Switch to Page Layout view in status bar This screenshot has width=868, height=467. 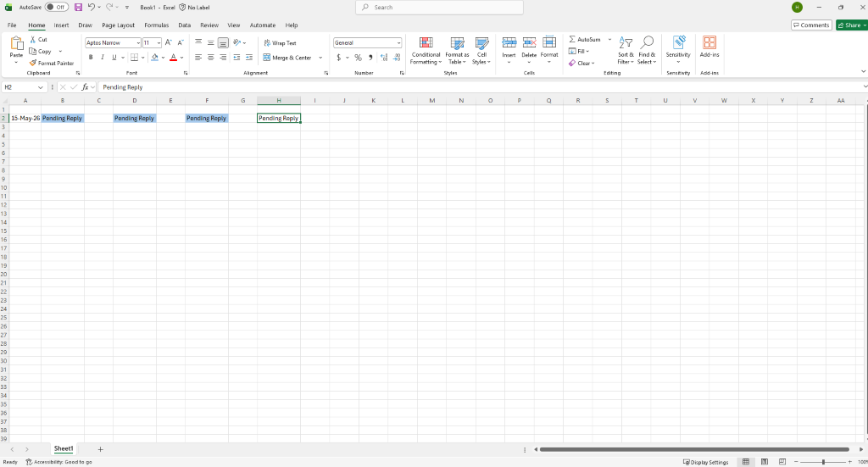pos(764,462)
